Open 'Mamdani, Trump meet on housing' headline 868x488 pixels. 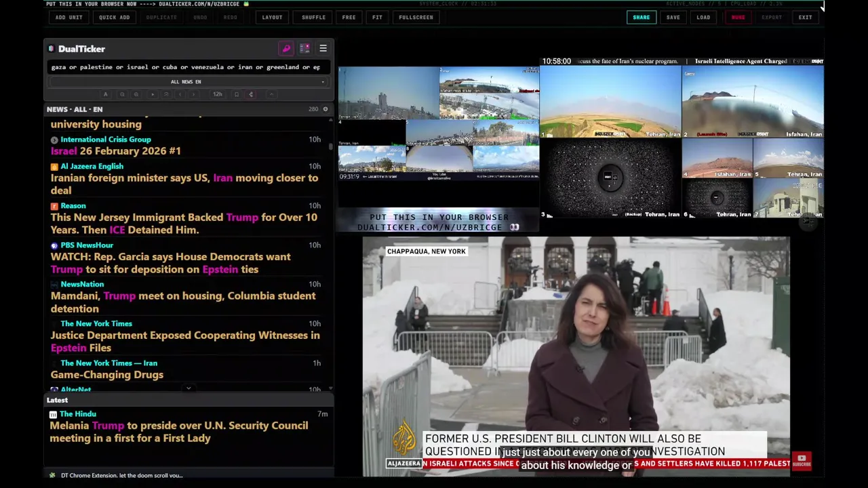183,302
